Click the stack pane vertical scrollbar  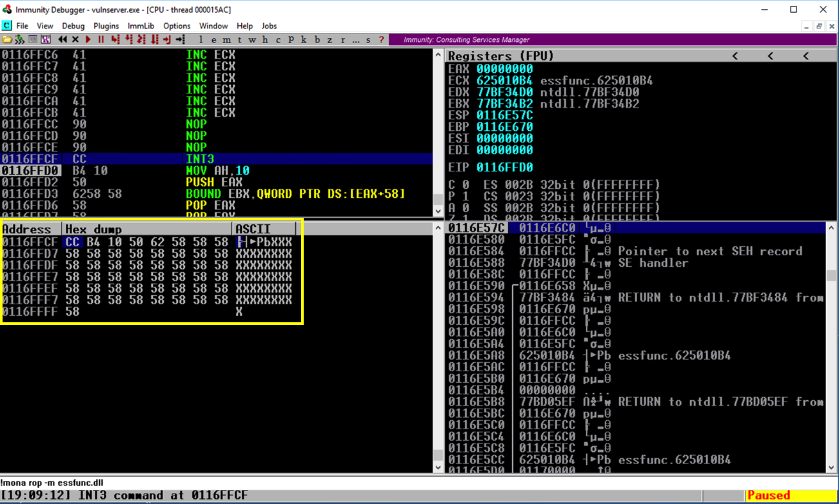pyautogui.click(x=831, y=348)
